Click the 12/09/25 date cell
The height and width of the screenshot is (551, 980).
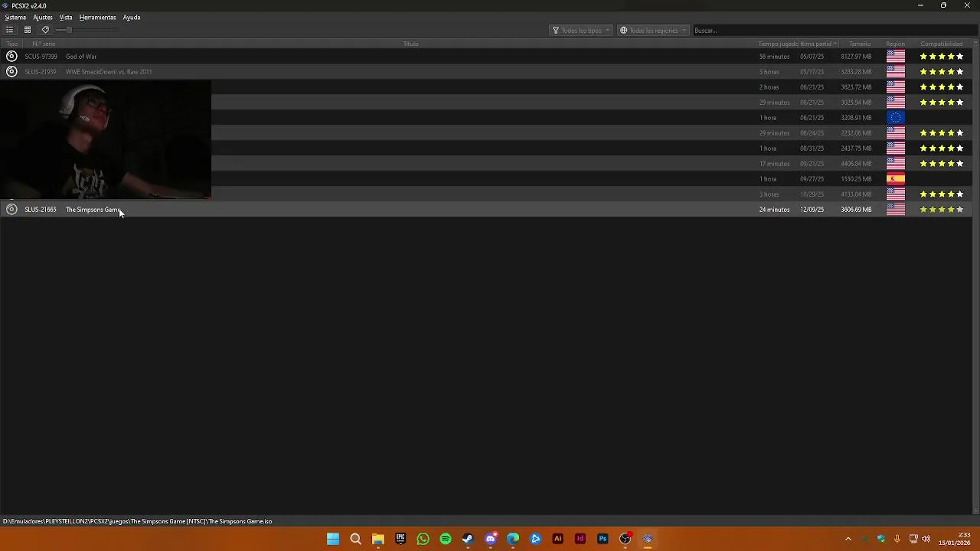pos(812,210)
